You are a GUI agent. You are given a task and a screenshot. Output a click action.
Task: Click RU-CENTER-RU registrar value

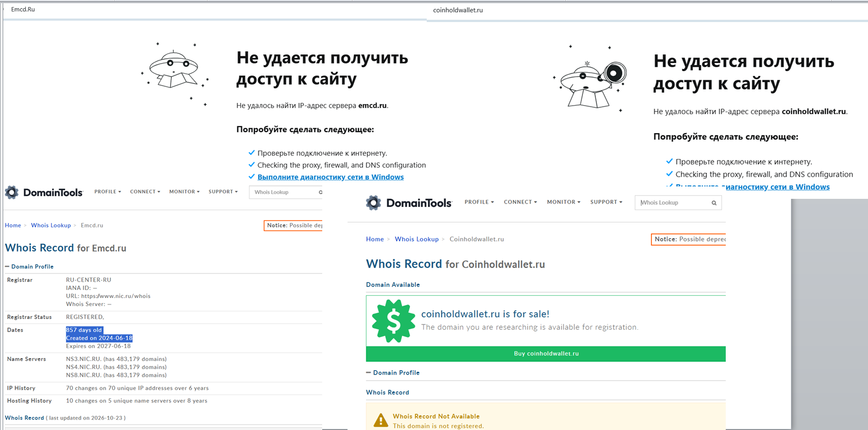pyautogui.click(x=88, y=280)
